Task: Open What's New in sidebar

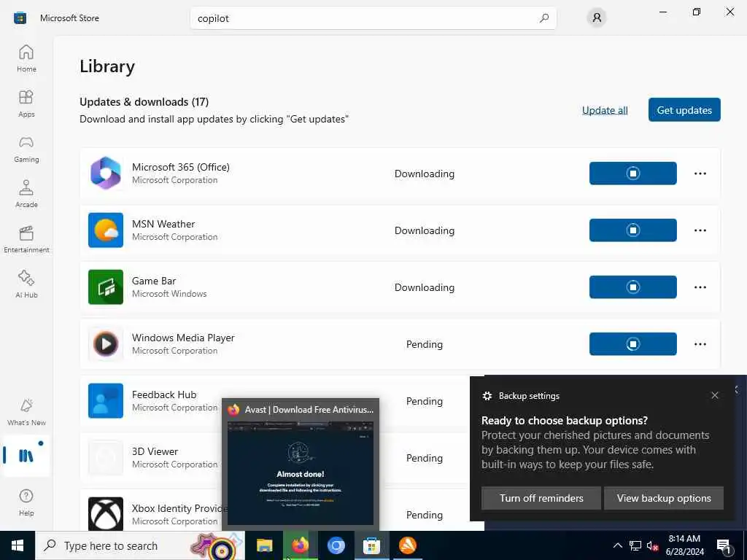Action: [x=26, y=413]
